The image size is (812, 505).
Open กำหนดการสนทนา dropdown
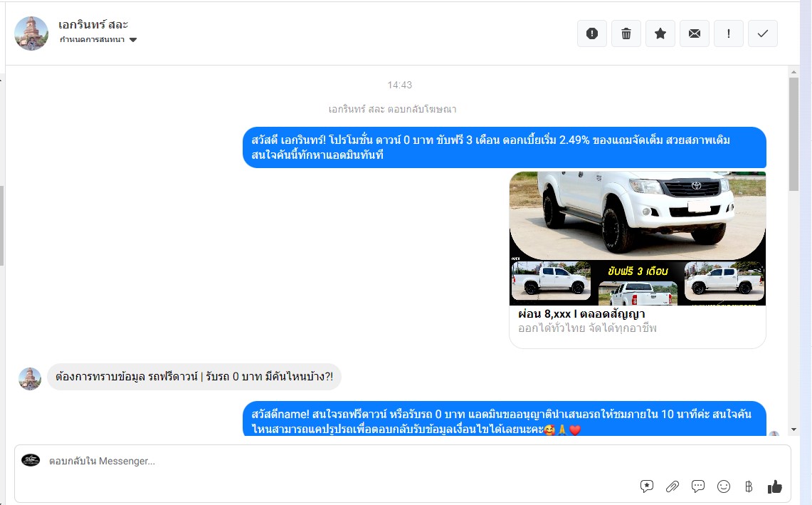pyautogui.click(x=98, y=40)
